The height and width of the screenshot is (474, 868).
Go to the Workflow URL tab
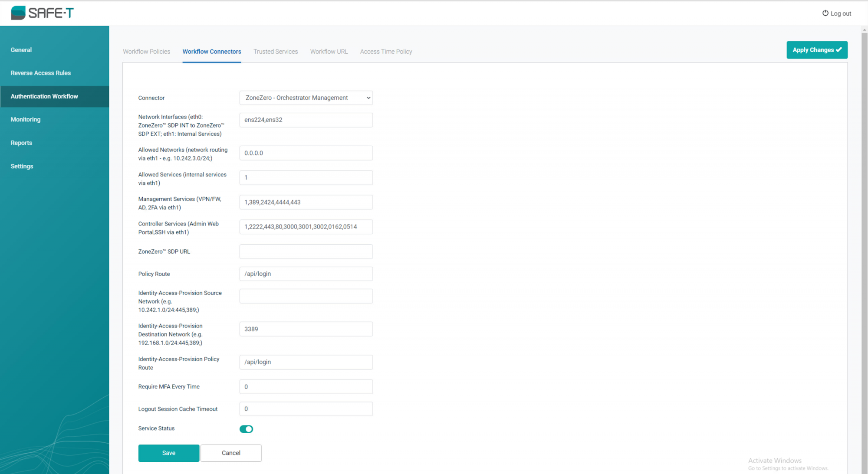click(329, 52)
